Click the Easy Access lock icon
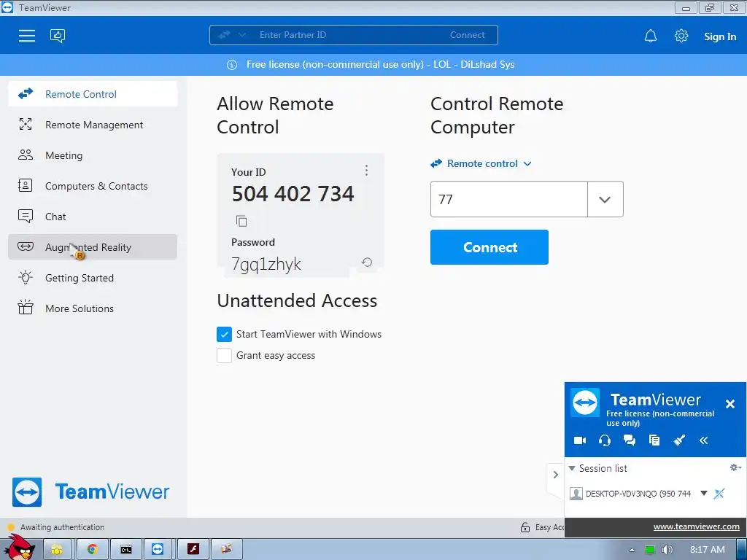Image resolution: width=747 pixels, height=560 pixels. [525, 527]
